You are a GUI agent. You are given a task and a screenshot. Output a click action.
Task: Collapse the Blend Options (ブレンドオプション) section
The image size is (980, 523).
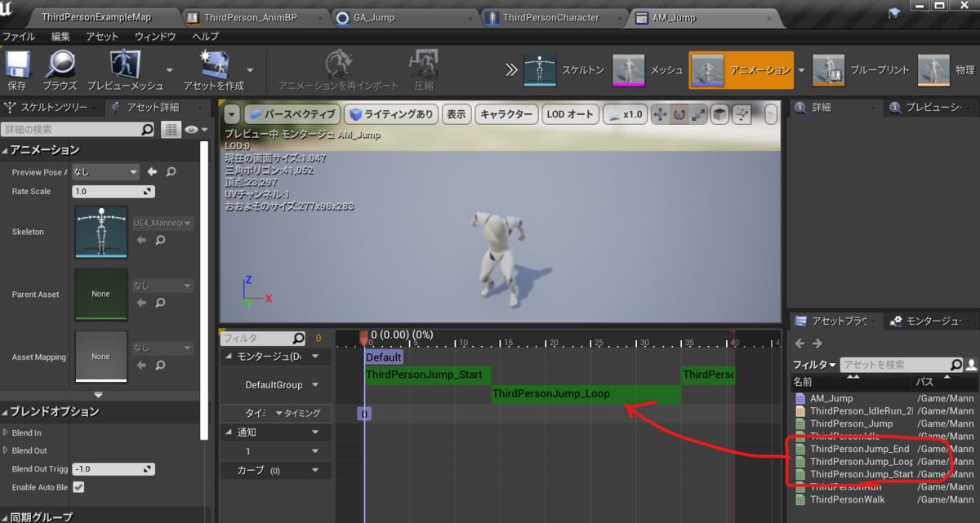point(5,412)
